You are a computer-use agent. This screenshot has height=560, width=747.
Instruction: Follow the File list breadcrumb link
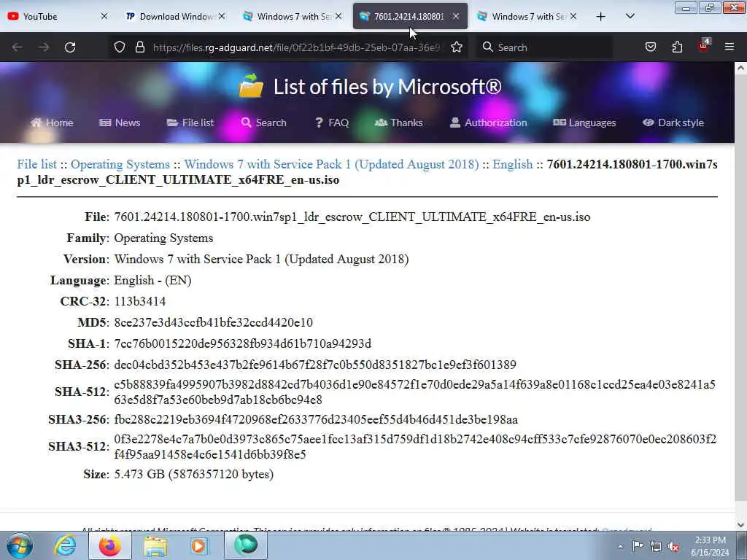pyautogui.click(x=36, y=164)
